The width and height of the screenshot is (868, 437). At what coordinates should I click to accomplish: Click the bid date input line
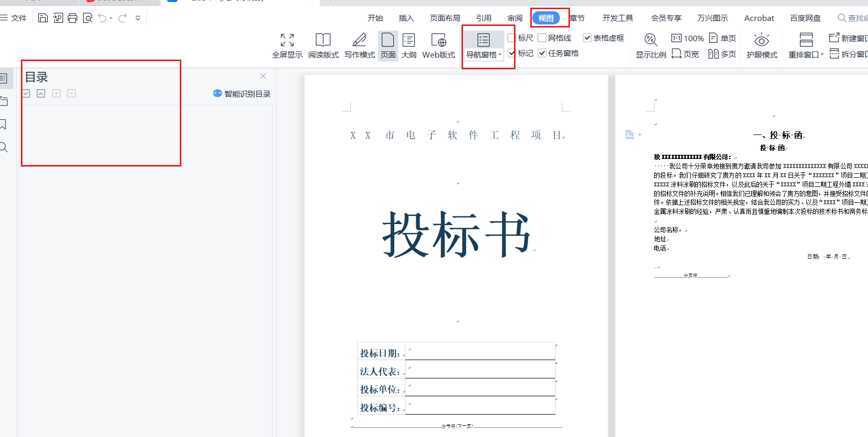click(x=480, y=352)
